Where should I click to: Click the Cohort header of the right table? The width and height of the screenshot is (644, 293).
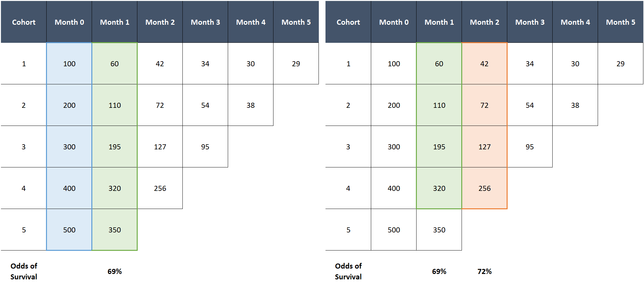point(348,22)
